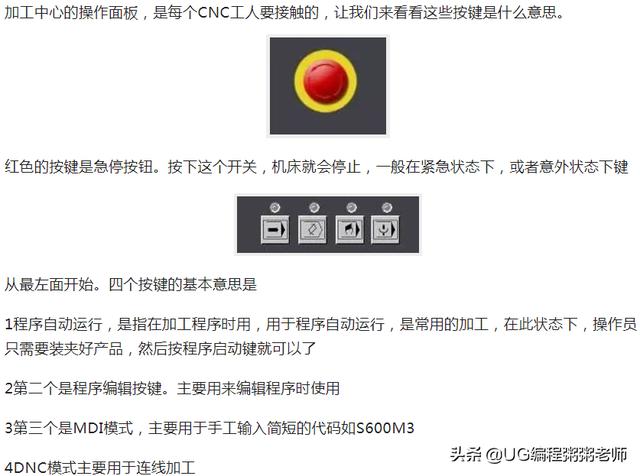Click the S600M3 code example text
The width and height of the screenshot is (640, 476).
385,428
